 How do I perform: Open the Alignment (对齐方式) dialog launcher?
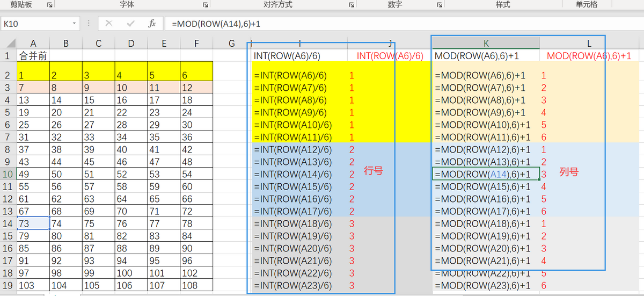pyautogui.click(x=352, y=4)
